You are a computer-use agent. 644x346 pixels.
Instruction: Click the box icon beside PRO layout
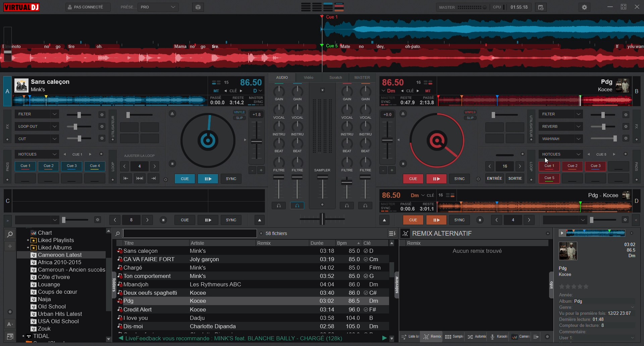click(x=198, y=7)
